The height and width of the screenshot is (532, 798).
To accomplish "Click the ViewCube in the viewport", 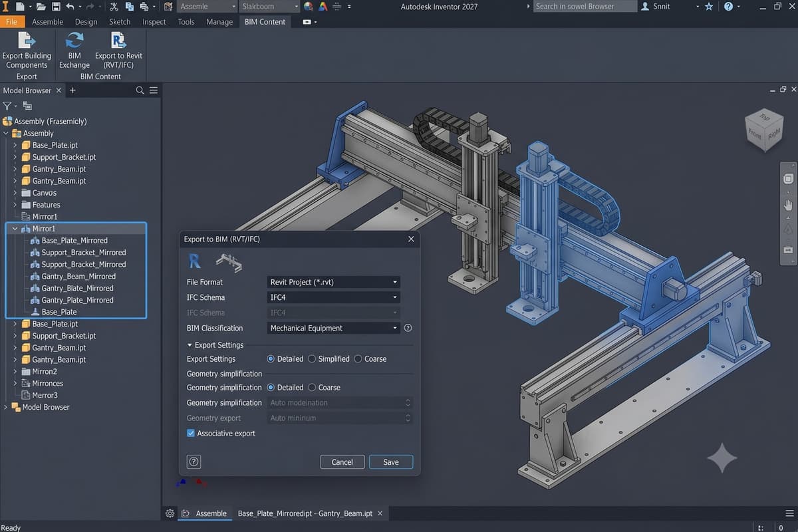I will (x=763, y=130).
